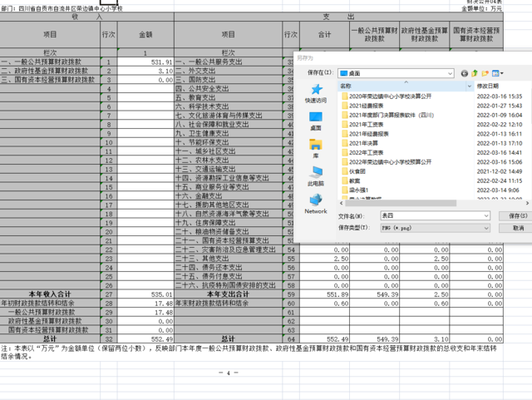
Task: Select the 2021年工资表 folder
Action: pos(367,125)
